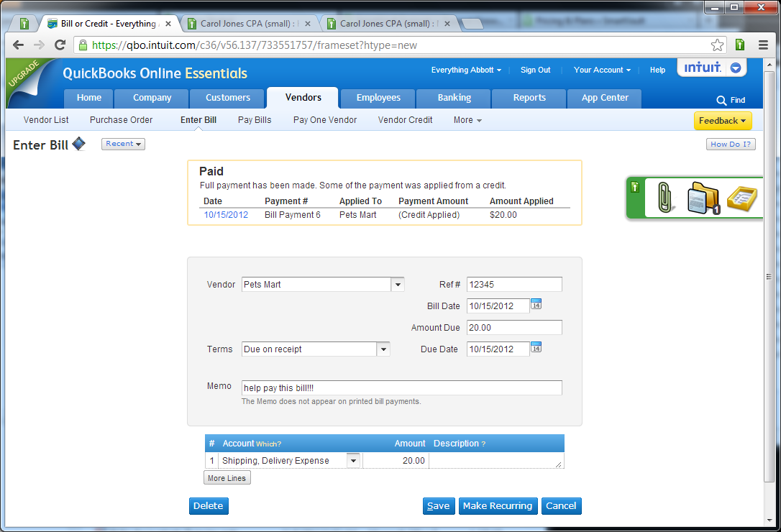Click the Description help question mark
Screen dimensions: 781x532
click(x=483, y=444)
